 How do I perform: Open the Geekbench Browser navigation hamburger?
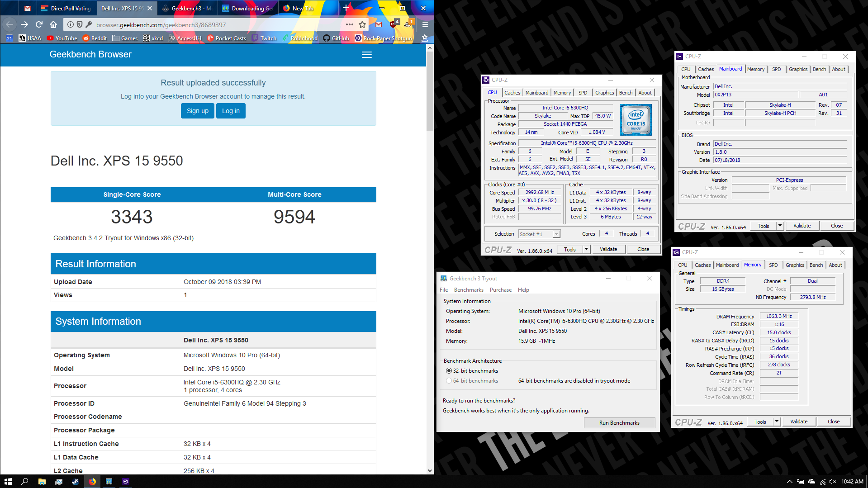click(x=367, y=55)
